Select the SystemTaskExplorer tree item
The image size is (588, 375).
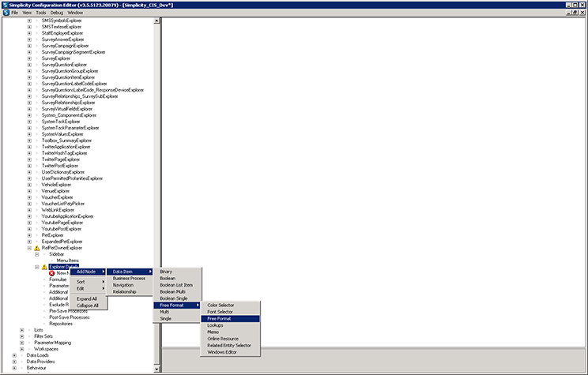pyautogui.click(x=61, y=122)
